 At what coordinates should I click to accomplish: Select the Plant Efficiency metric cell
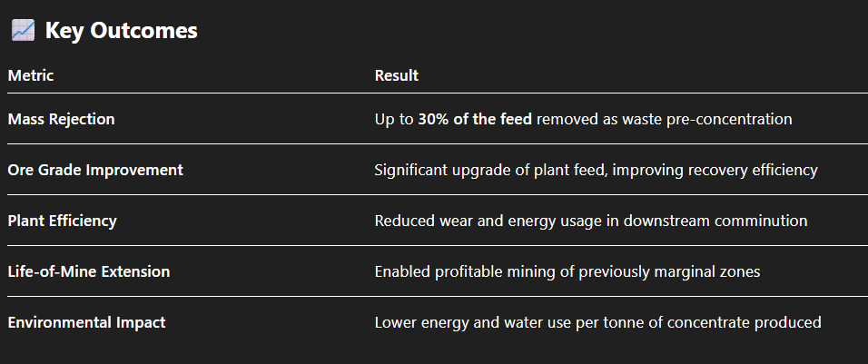tap(62, 221)
